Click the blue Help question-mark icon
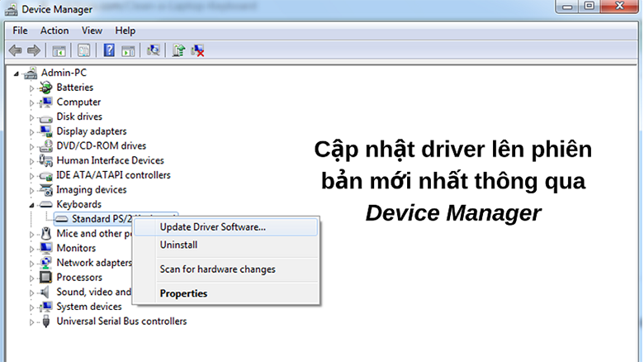644x362 pixels. tap(109, 50)
